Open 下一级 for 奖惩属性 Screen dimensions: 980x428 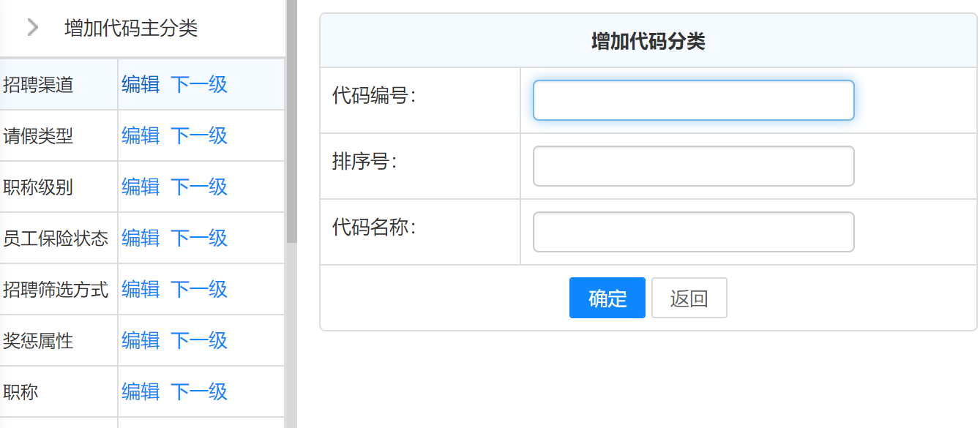coord(199,341)
